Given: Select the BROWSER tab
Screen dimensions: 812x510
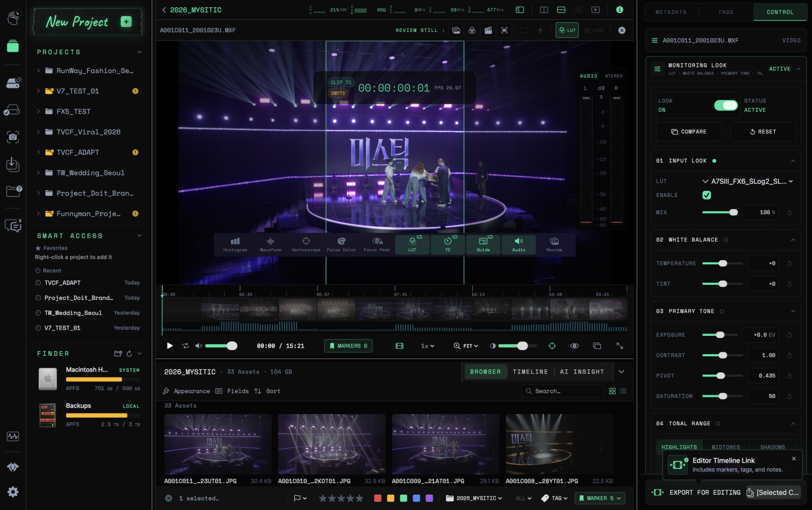Looking at the screenshot, I should point(485,372).
